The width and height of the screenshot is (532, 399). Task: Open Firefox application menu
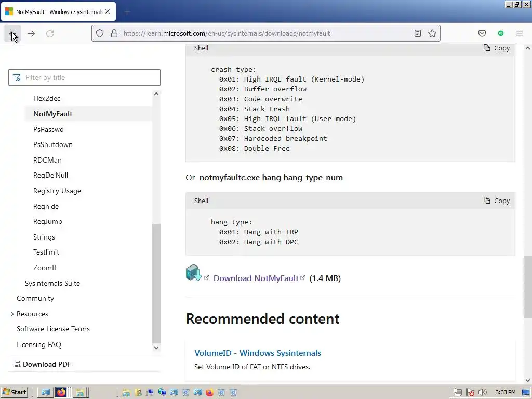tap(520, 33)
